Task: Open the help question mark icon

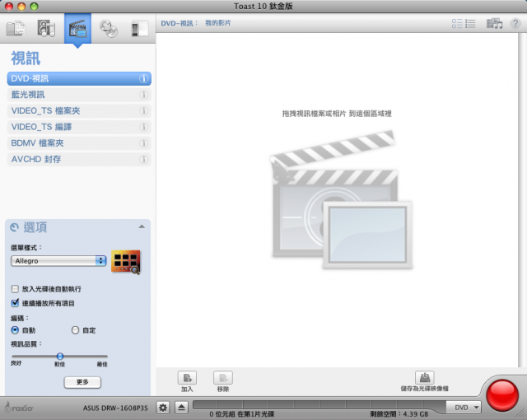Action: click(515, 23)
